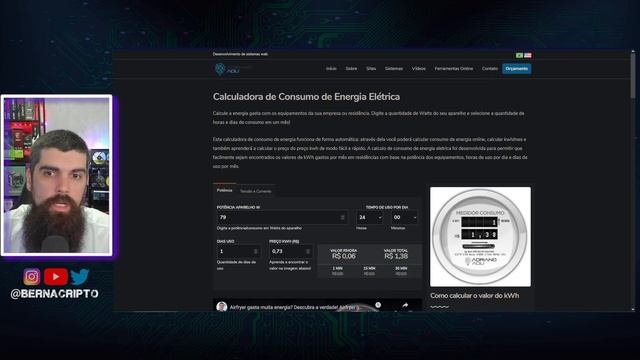Click the Dias Uso input field
The width and height of the screenshot is (640, 360).
pyautogui.click(x=239, y=251)
